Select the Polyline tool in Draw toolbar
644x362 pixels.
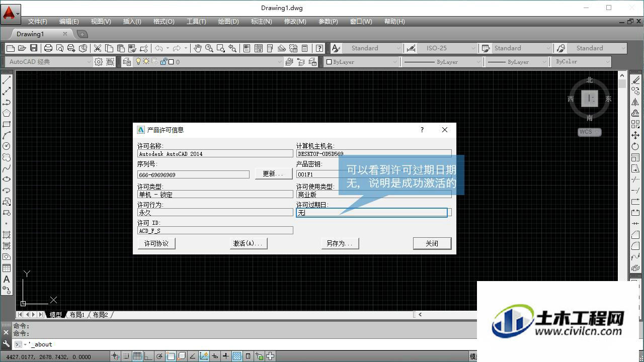tap(7, 102)
